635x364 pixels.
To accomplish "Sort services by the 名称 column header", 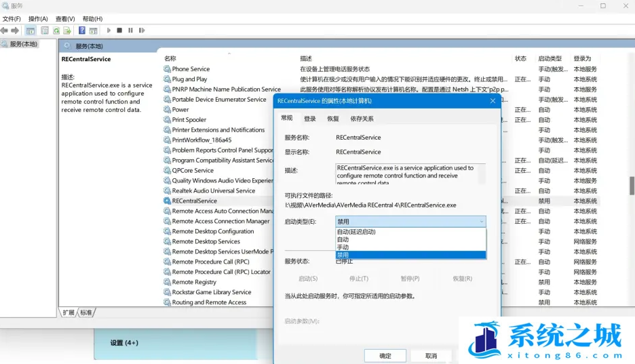I will click(x=170, y=58).
